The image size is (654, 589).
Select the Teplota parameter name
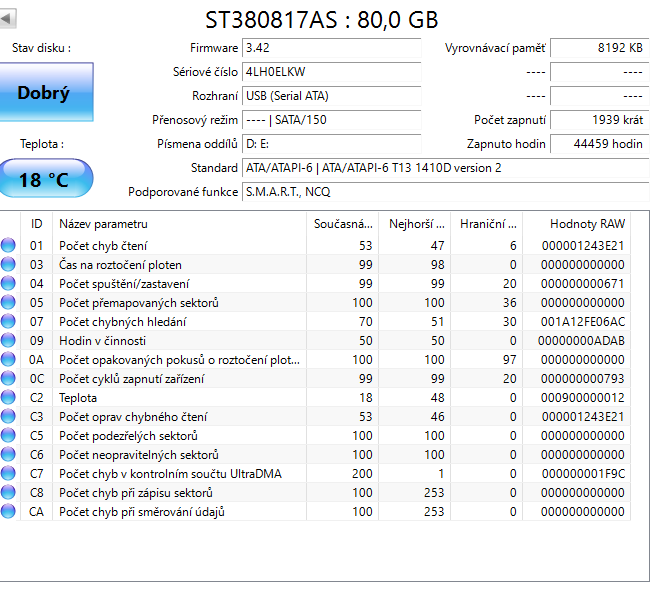(x=78, y=398)
